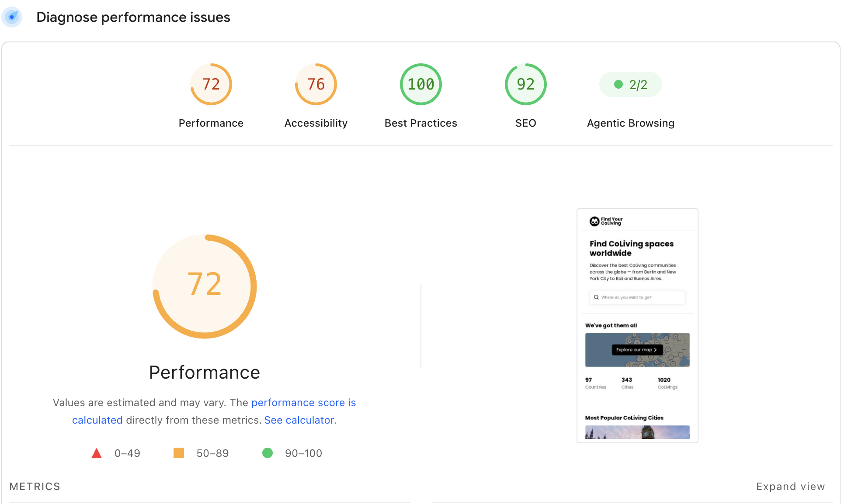
Task: Click the large 'Performance' title under the gauge
Action: [x=205, y=373]
